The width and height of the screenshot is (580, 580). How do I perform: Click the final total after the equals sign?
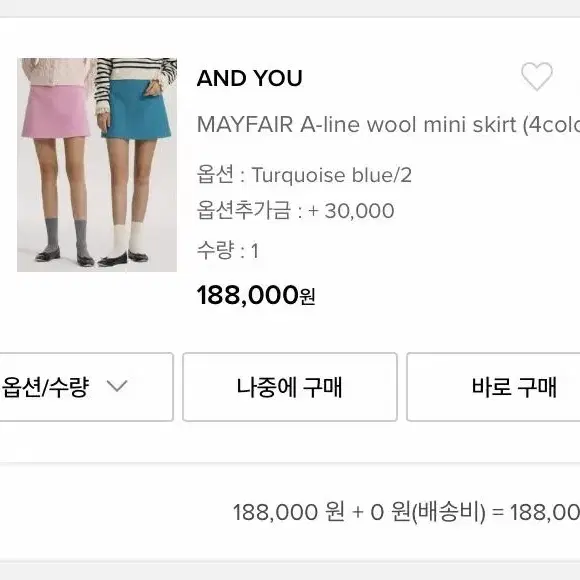[545, 513]
